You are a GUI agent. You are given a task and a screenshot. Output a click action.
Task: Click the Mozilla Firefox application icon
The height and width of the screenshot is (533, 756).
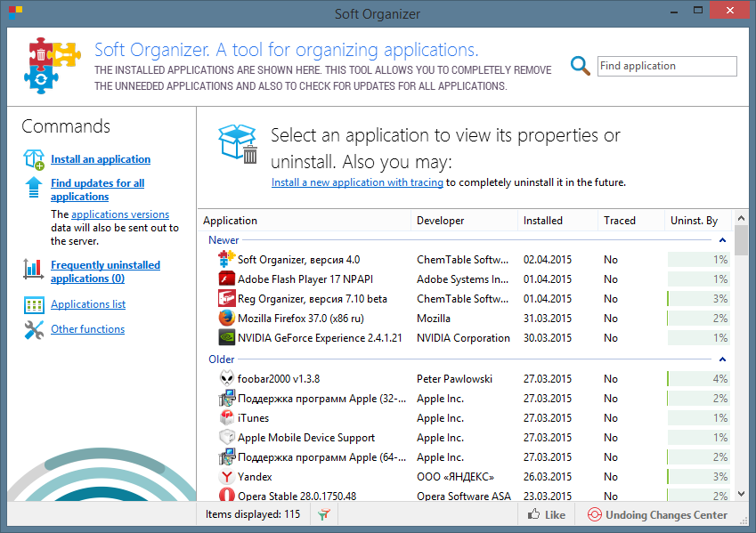point(225,318)
